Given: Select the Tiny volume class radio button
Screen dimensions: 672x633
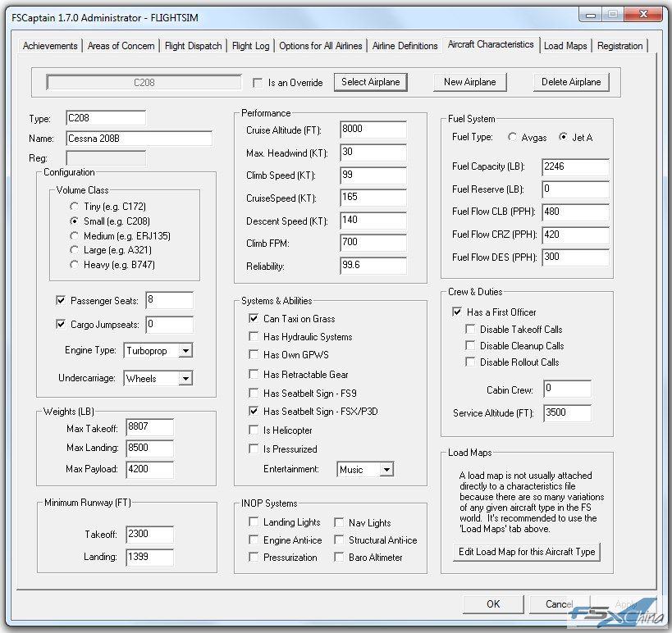Looking at the screenshot, I should [74, 207].
